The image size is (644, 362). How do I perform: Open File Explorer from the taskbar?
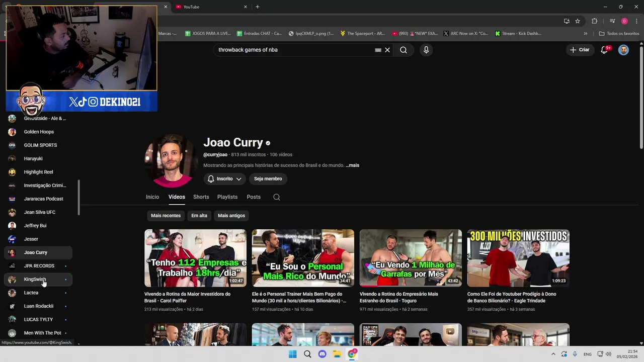337,354
